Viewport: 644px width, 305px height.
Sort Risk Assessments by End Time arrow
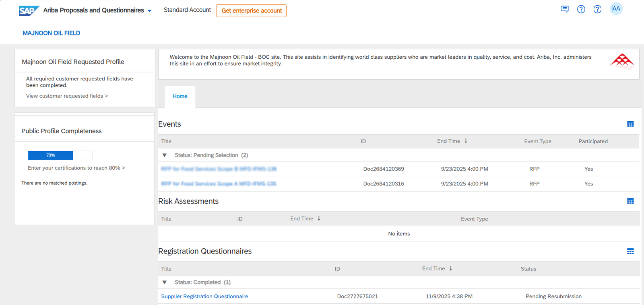[x=319, y=218]
